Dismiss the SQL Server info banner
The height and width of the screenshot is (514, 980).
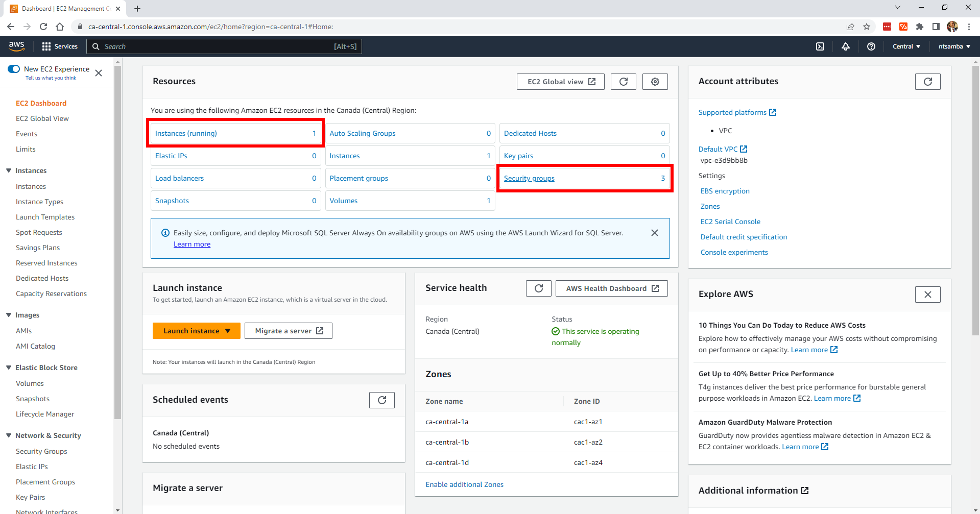pyautogui.click(x=655, y=233)
